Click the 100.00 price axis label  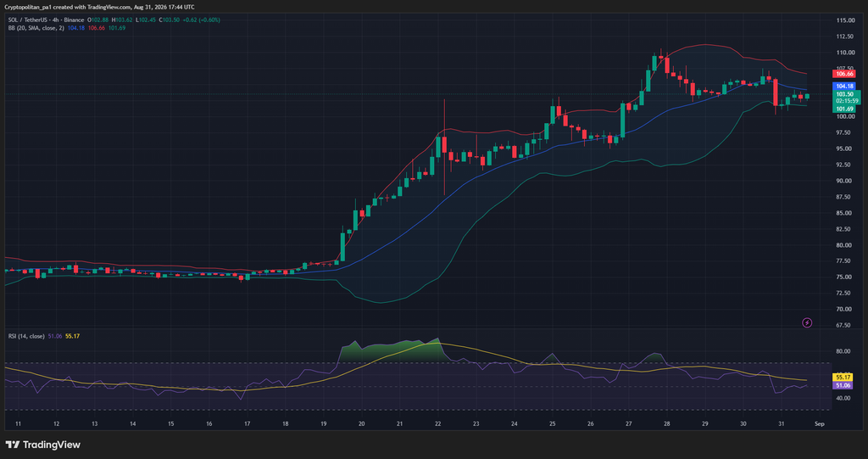coord(845,116)
